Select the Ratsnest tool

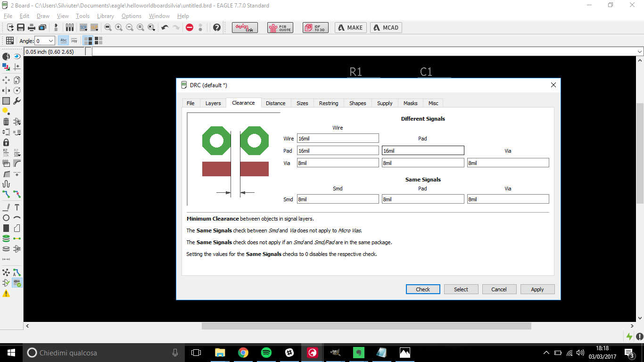coord(6,272)
